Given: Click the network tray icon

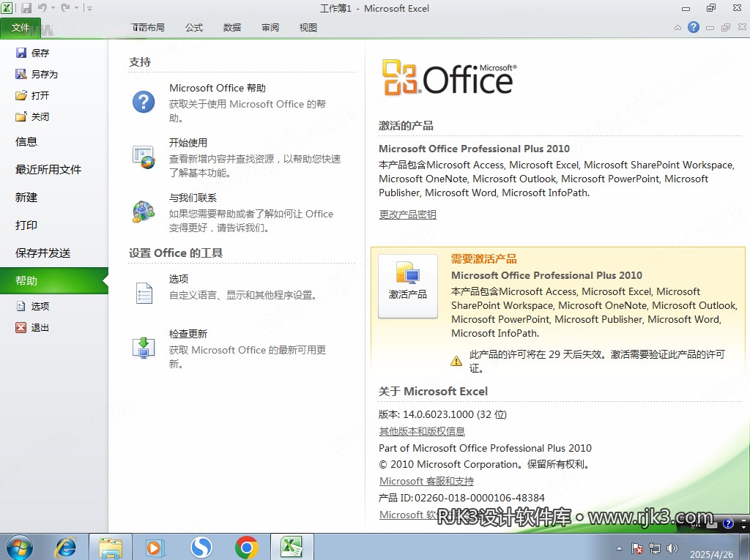Looking at the screenshot, I should coord(655,548).
